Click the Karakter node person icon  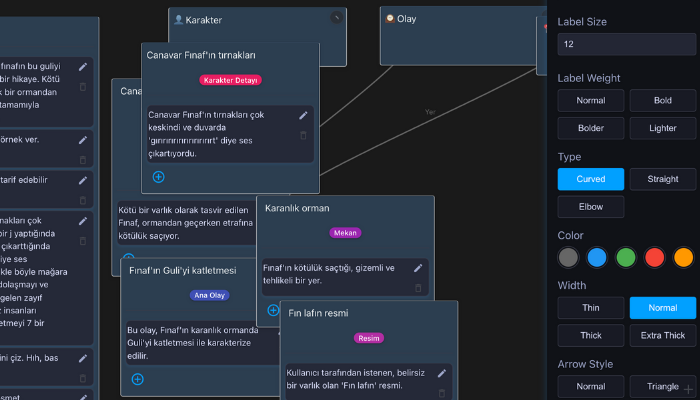point(179,20)
